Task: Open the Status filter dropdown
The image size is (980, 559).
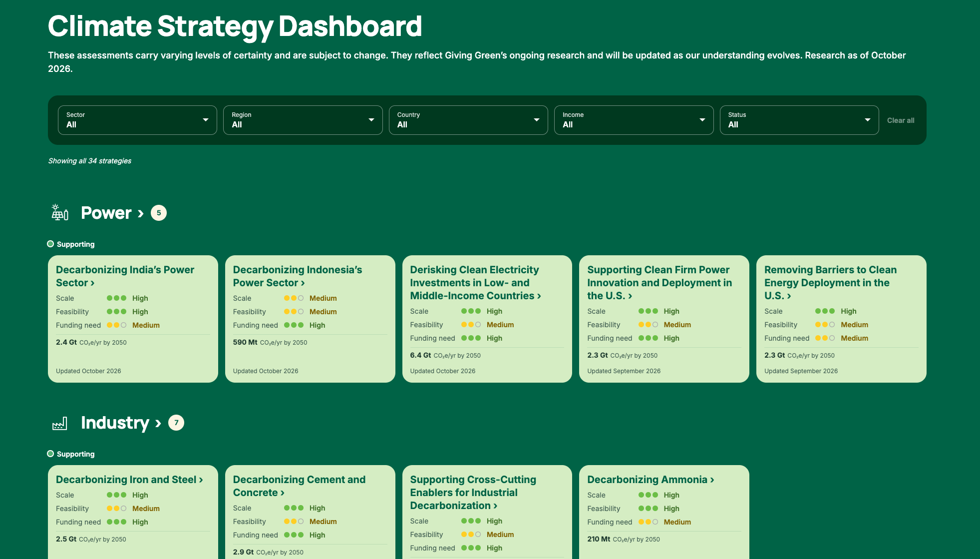Action: click(x=799, y=120)
